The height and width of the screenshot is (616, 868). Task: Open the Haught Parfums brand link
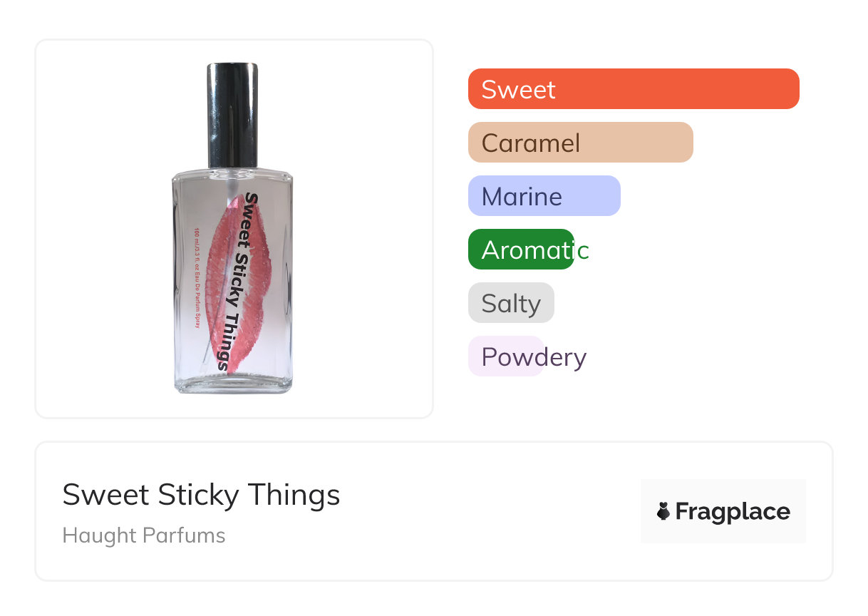point(144,535)
